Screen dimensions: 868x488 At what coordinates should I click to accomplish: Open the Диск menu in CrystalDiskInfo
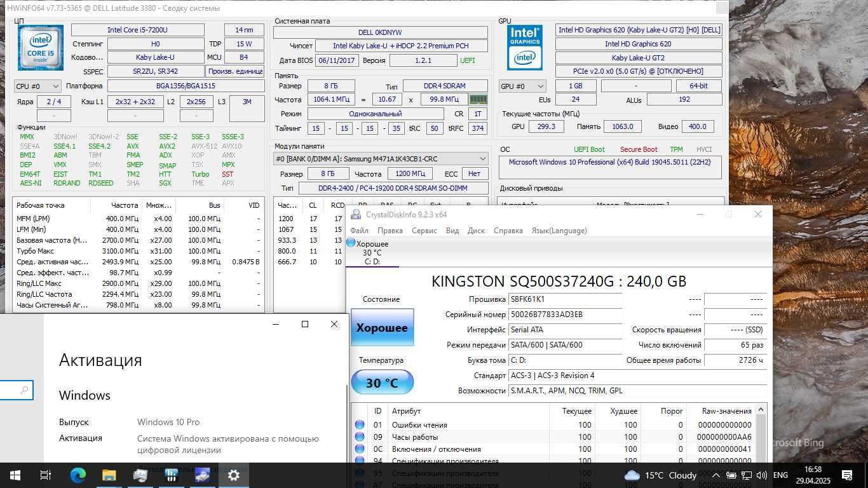click(x=476, y=231)
